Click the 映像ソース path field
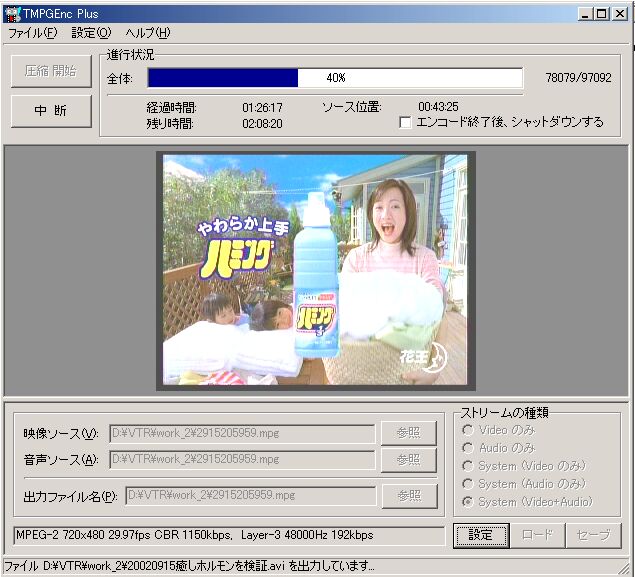 click(x=242, y=434)
